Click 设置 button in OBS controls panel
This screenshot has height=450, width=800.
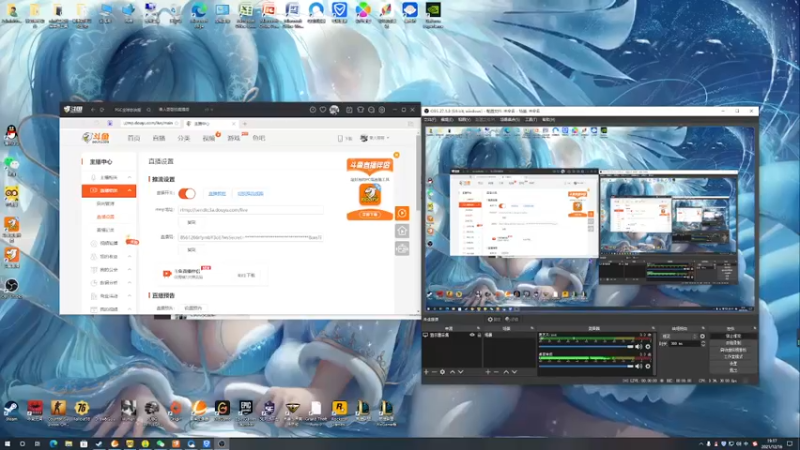click(x=733, y=363)
